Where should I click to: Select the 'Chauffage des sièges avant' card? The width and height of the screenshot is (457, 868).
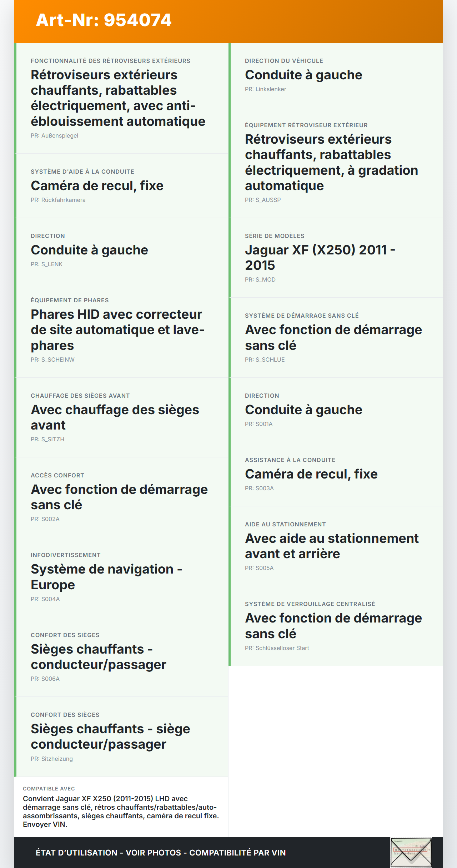[121, 417]
